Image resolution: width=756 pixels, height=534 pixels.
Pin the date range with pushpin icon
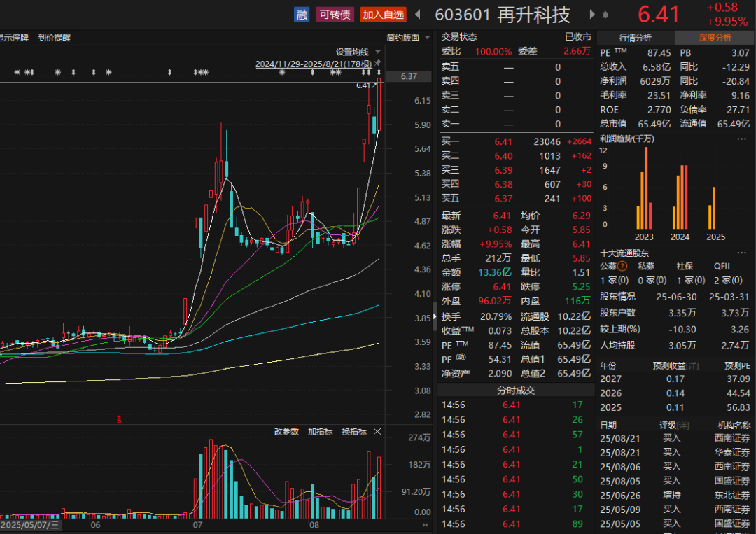pos(378,64)
